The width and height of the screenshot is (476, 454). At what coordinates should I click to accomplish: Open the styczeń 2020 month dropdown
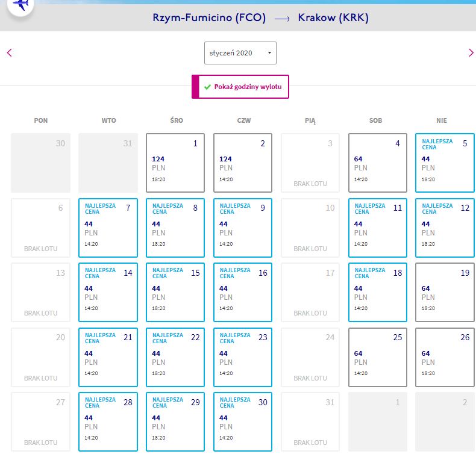pyautogui.click(x=240, y=53)
